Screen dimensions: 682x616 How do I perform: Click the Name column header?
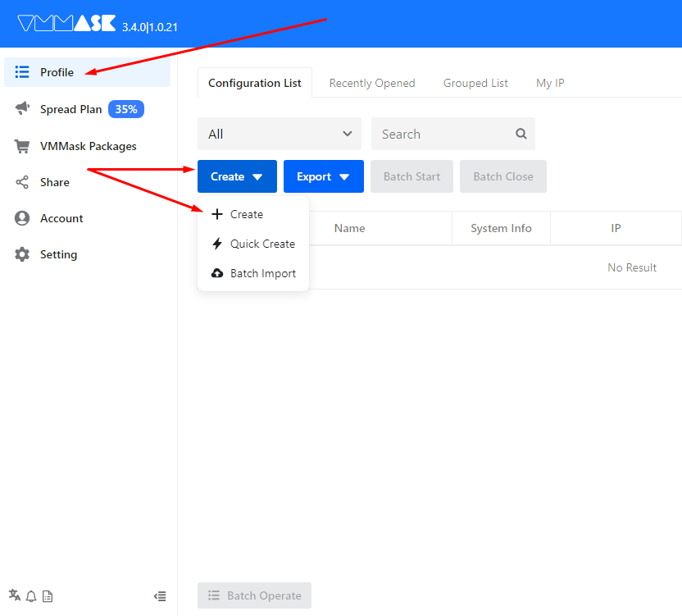click(x=350, y=228)
